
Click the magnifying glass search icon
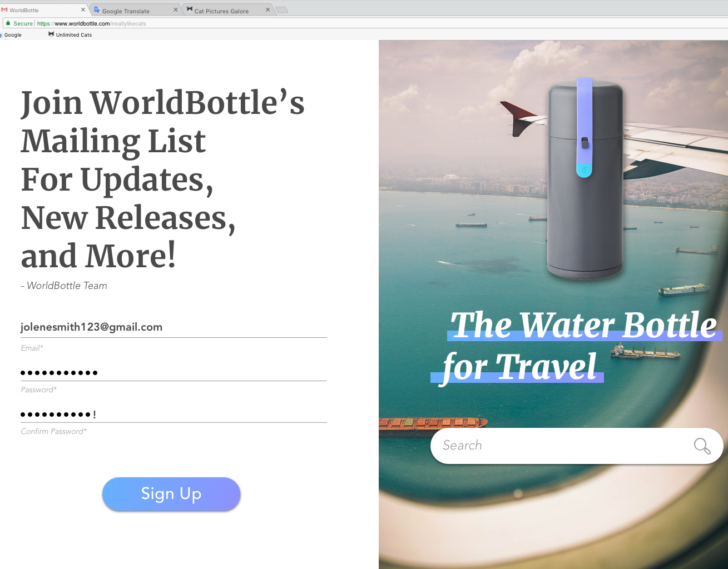[702, 446]
